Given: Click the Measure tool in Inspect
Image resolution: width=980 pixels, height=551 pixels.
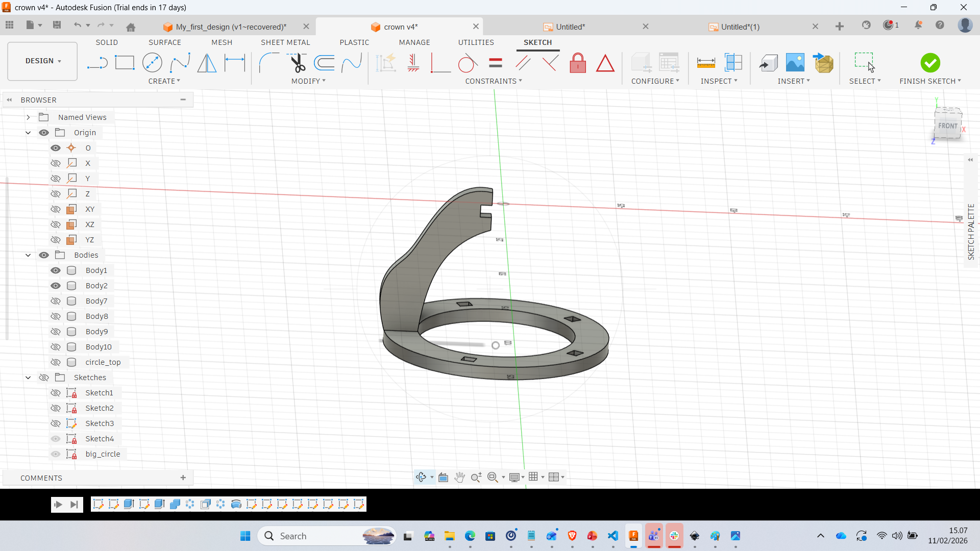Looking at the screenshot, I should pos(706,63).
